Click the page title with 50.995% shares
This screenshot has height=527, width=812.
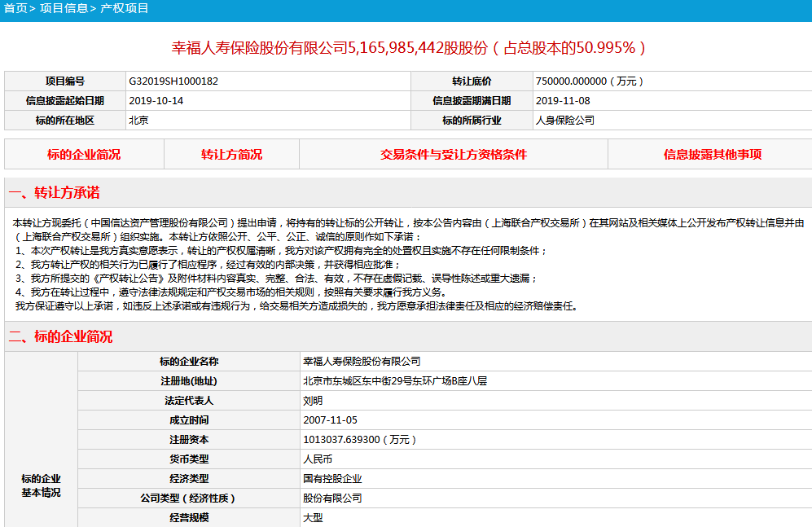pyautogui.click(x=409, y=47)
